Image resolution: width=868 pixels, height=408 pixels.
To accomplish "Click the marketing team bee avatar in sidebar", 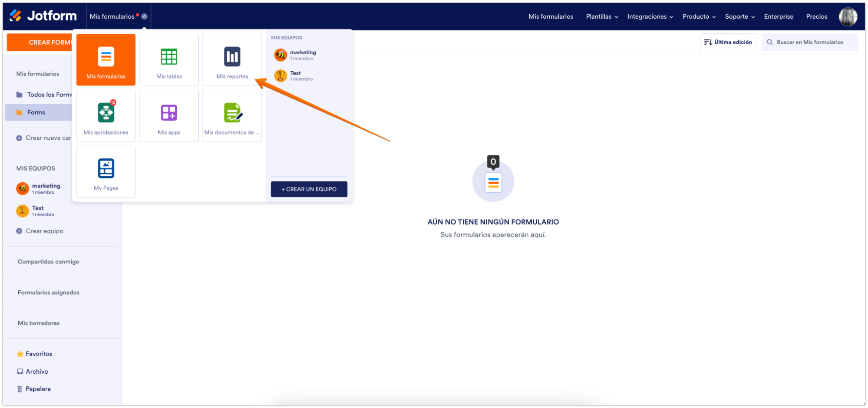I will click(23, 188).
